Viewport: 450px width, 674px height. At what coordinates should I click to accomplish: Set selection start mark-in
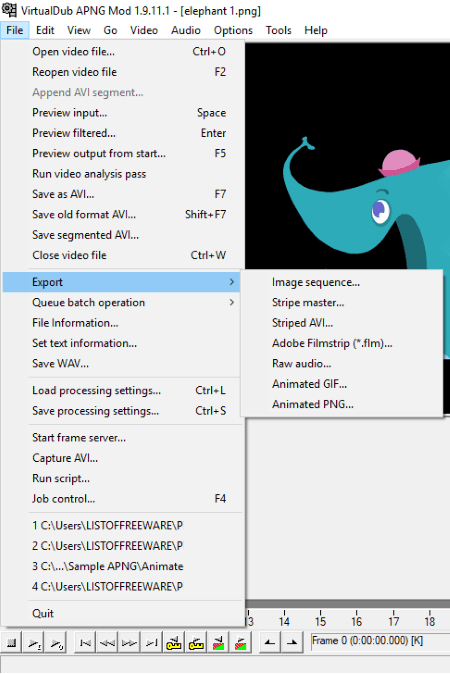coord(270,643)
